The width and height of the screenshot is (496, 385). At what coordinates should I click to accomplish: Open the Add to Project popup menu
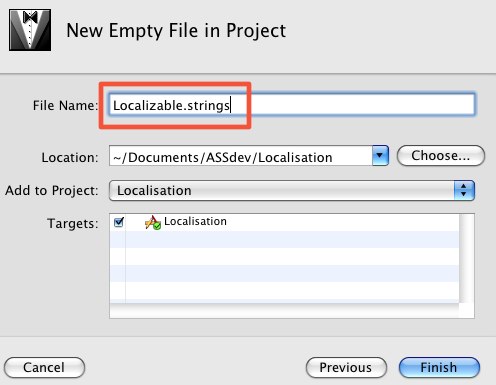[292, 191]
